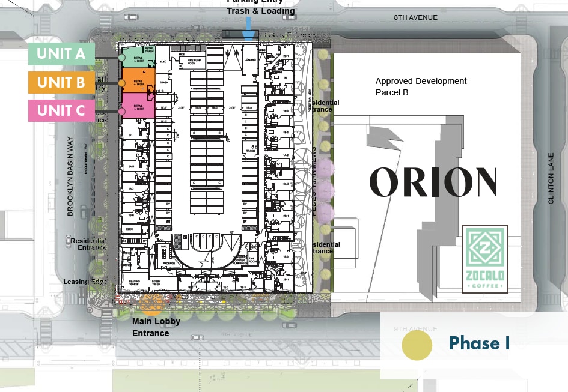The height and width of the screenshot is (392, 568).
Task: Click the 'BROOKLYN BASIN WAY' street label
Action: point(70,176)
